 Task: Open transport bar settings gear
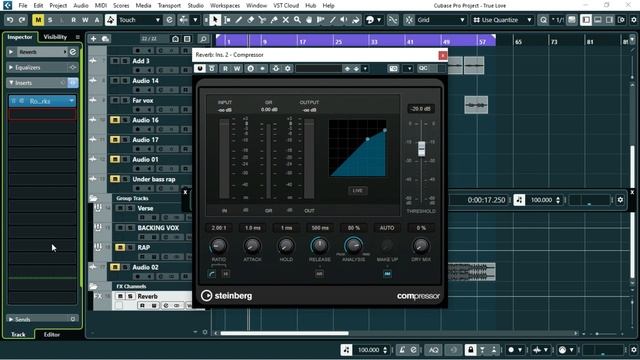pyautogui.click(x=620, y=200)
